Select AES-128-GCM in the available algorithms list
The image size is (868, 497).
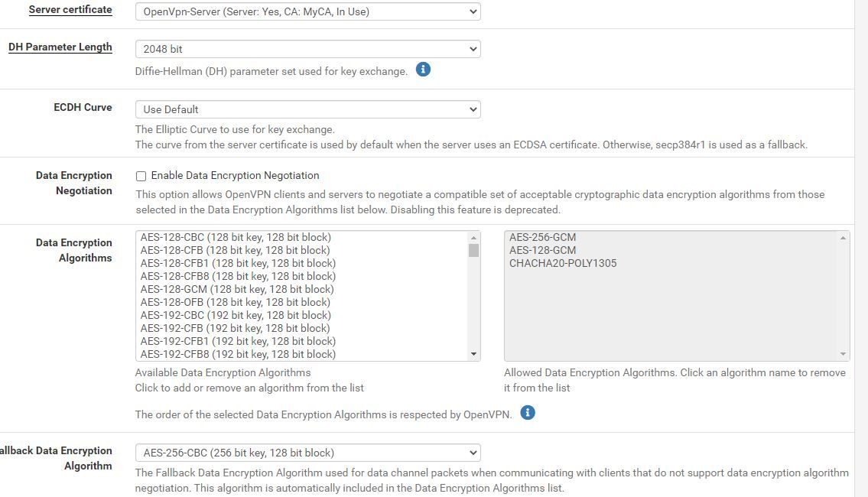click(237, 289)
